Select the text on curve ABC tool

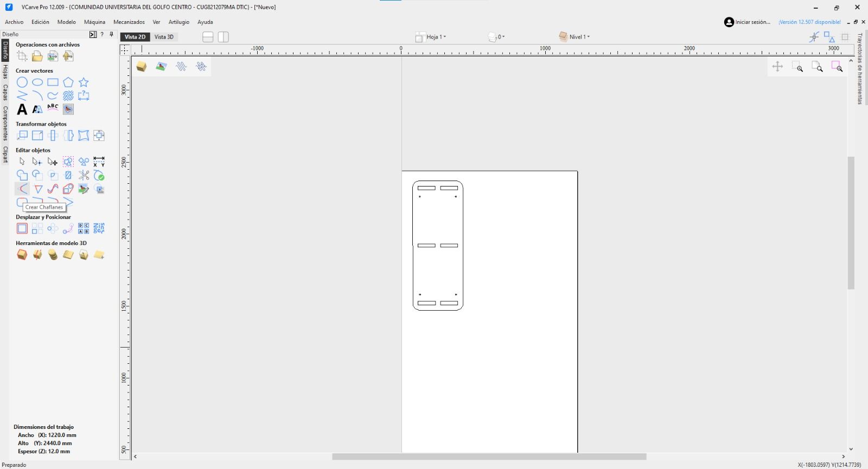[53, 109]
